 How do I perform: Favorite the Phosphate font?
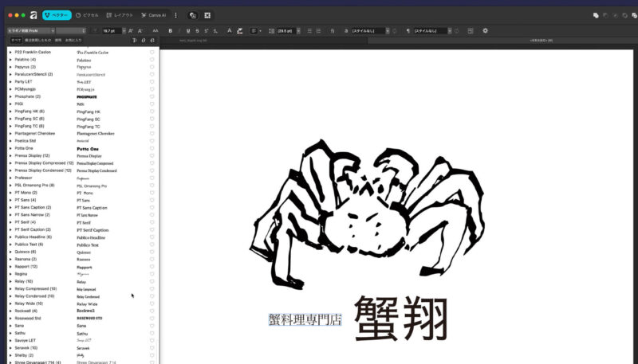152,96
